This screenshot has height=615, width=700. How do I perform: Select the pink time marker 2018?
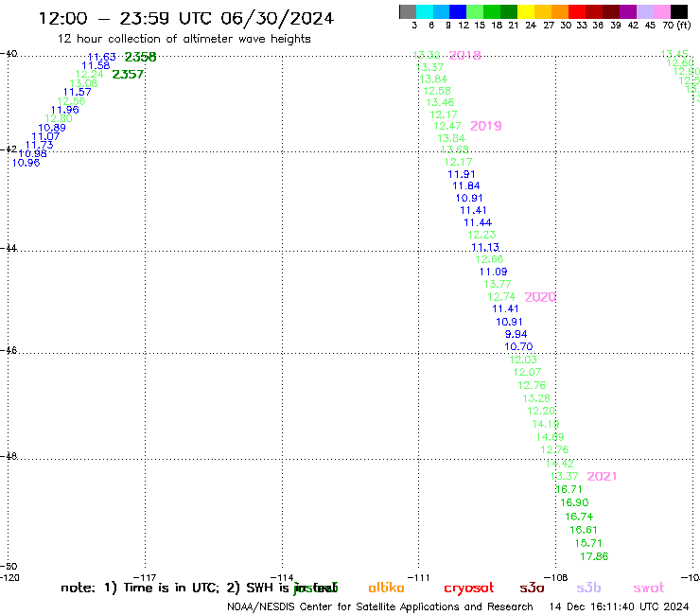pos(465,55)
